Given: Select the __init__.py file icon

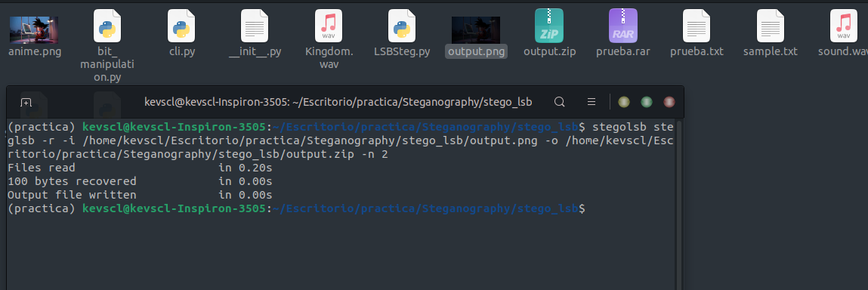Looking at the screenshot, I should [255, 26].
